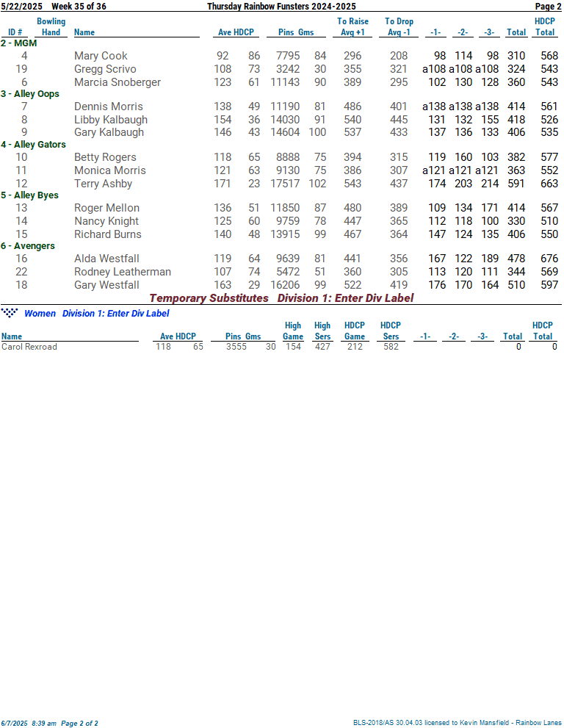Click the BLS-2018 license footer text

coord(458,723)
